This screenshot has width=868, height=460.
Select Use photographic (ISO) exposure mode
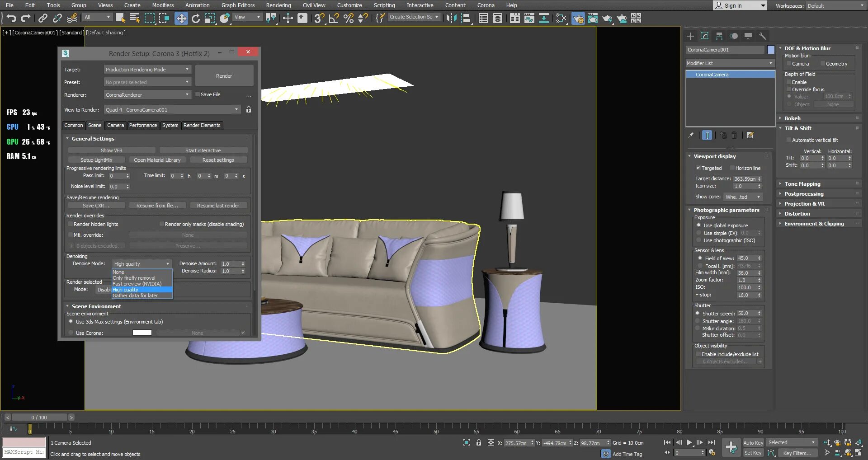[700, 240]
